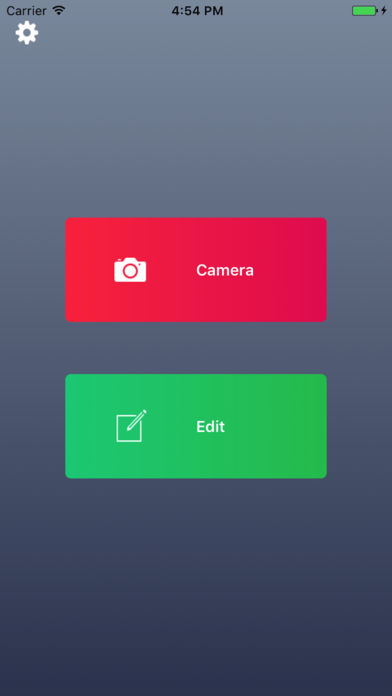Viewport: 392px width, 696px height.
Task: Click the Wi-Fi signal icon
Action: click(x=59, y=10)
